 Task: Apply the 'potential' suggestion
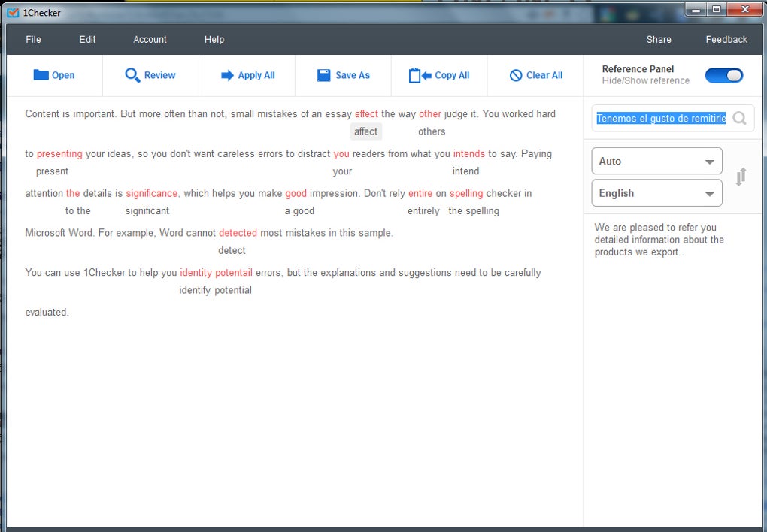(233, 290)
